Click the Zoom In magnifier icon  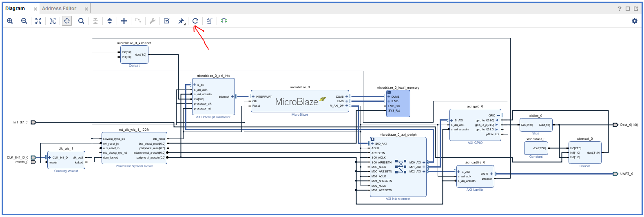click(10, 21)
